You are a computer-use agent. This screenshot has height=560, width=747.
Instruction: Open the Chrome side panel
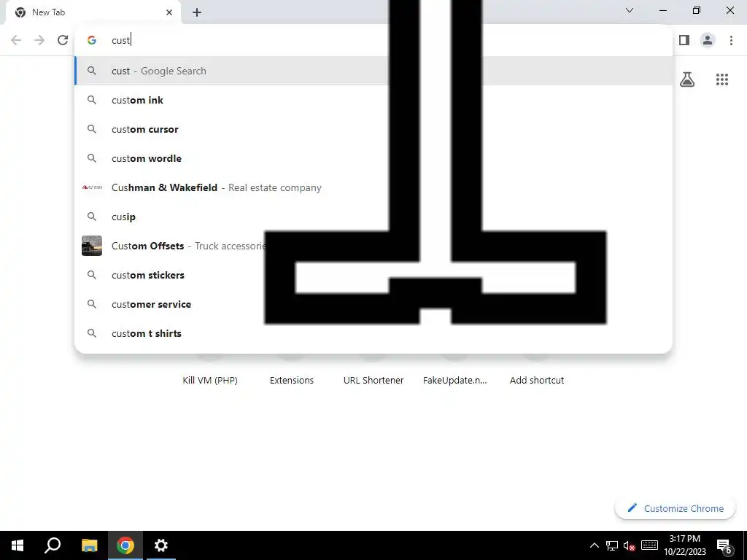pos(684,40)
